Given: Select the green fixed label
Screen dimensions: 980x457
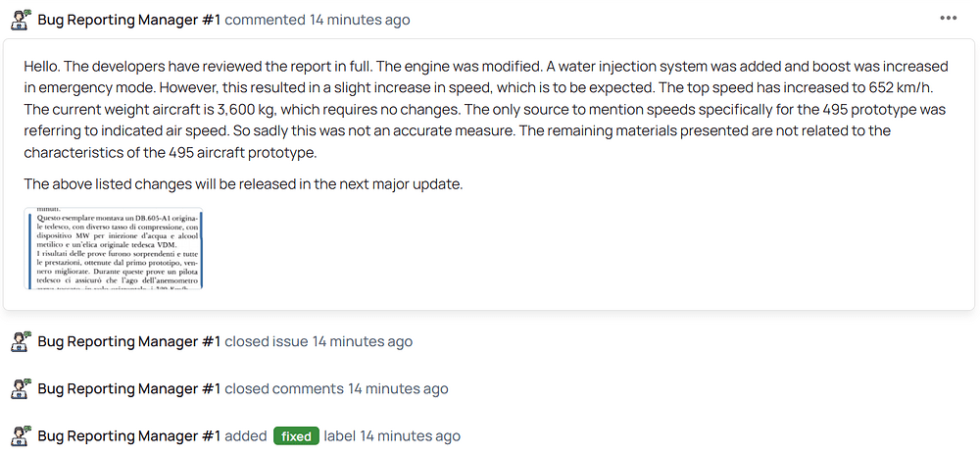Looking at the screenshot, I should [x=296, y=436].
